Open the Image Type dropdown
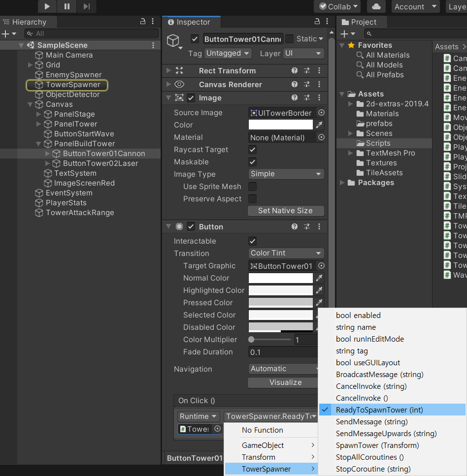The image size is (467, 476). click(x=286, y=174)
